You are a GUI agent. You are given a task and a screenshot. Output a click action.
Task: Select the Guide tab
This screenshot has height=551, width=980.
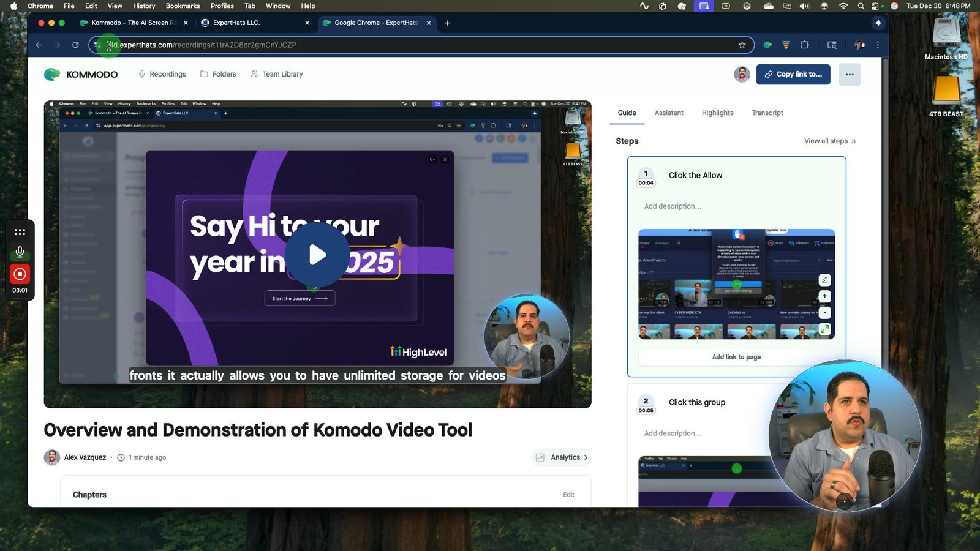(627, 113)
